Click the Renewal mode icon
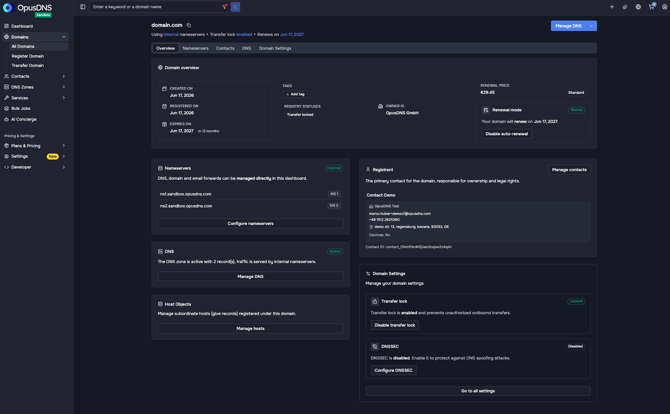 coord(486,110)
